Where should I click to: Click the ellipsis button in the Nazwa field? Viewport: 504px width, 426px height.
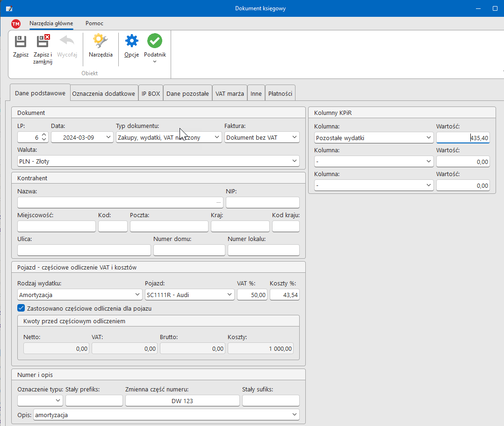[218, 202]
